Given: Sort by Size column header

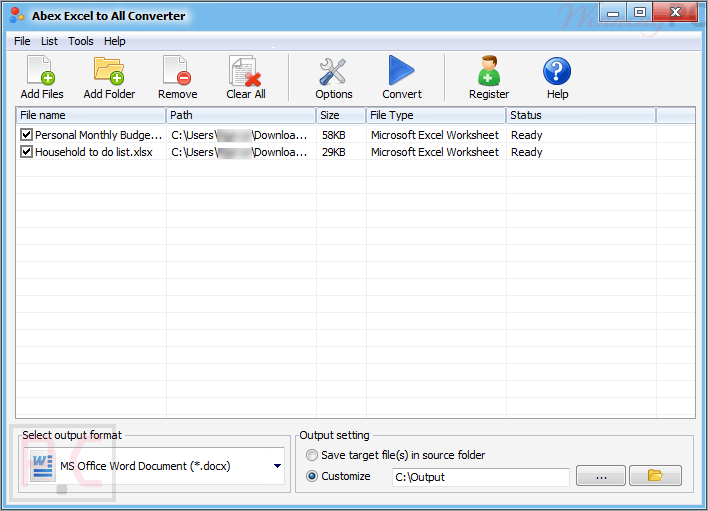Looking at the screenshot, I should tap(341, 115).
